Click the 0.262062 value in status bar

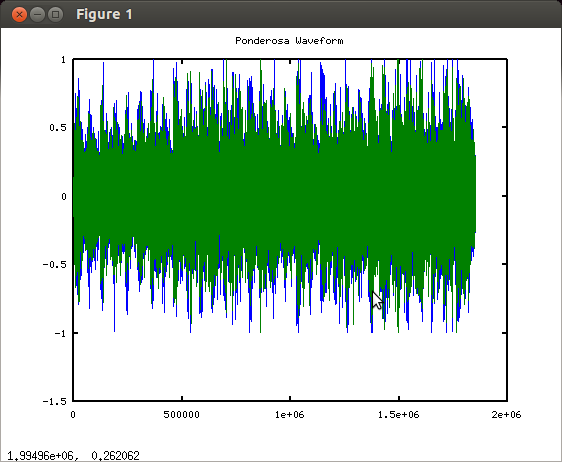(x=115, y=456)
